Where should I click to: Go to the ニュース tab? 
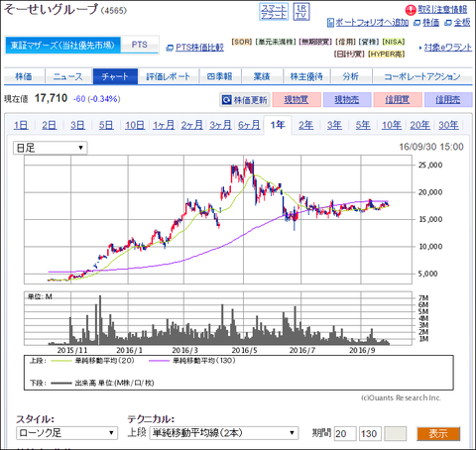tap(68, 76)
